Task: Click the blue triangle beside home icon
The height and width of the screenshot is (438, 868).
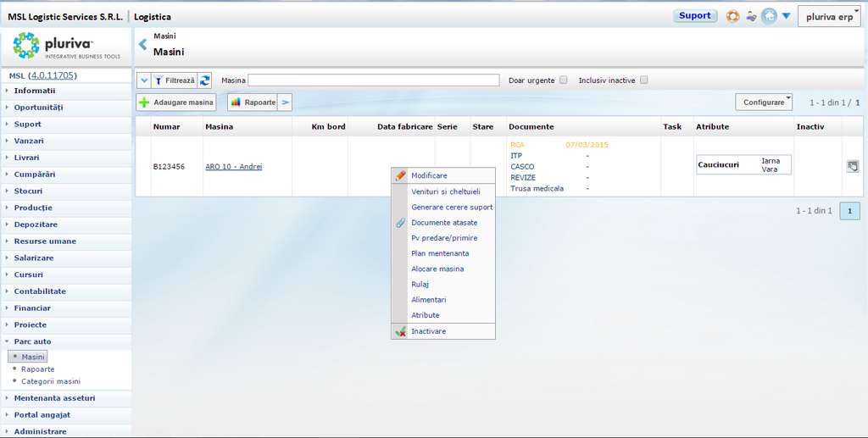Action: [787, 16]
